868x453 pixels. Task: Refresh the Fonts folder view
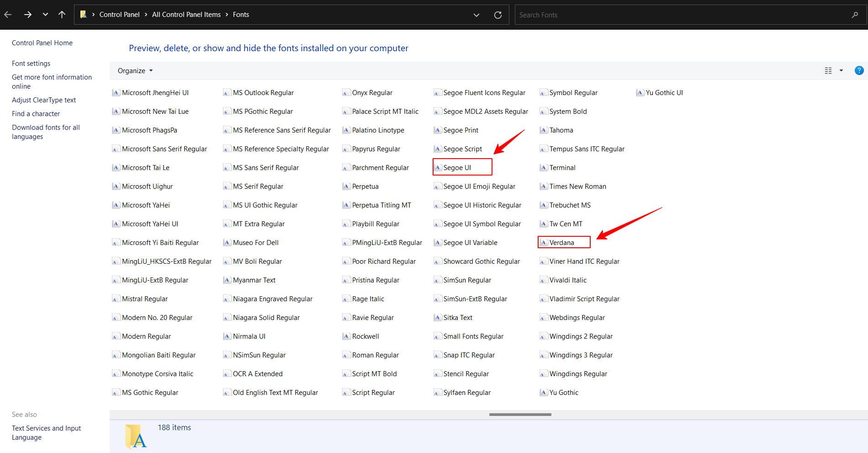pyautogui.click(x=498, y=15)
